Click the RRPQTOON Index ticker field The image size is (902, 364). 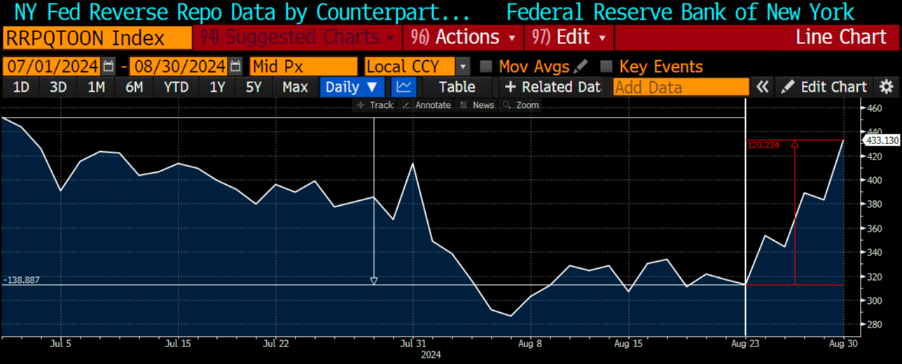[96, 38]
